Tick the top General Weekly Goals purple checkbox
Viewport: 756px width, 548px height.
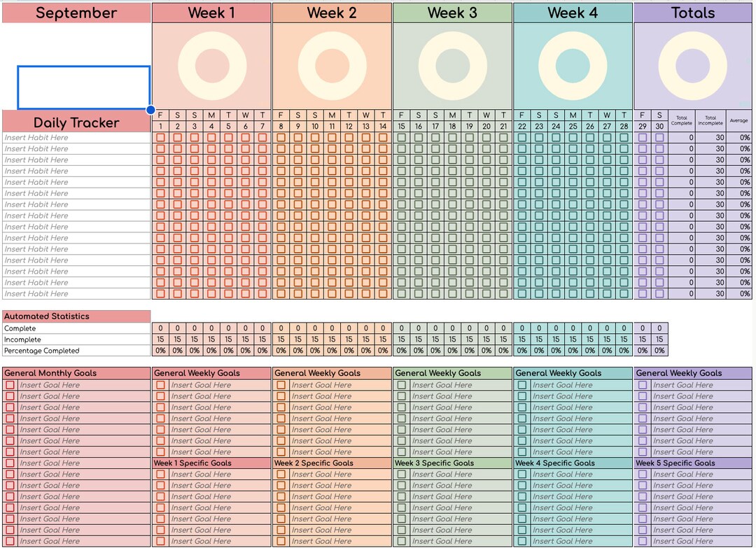click(x=642, y=385)
